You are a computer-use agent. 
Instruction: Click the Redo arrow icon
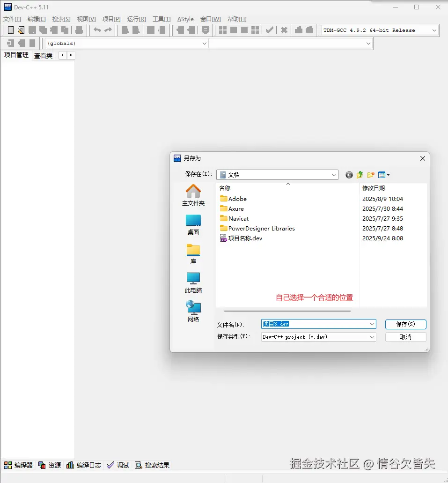point(108,30)
